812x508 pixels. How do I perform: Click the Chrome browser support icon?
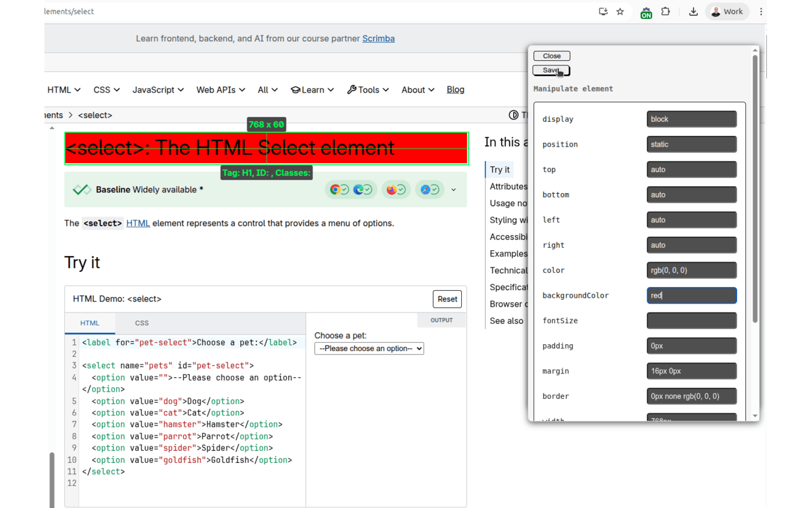(335, 189)
